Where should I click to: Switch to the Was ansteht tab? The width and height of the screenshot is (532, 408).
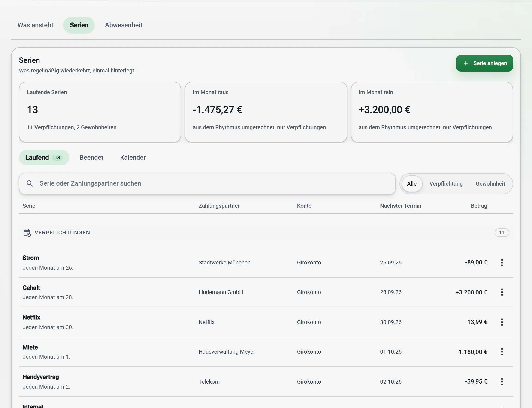coord(36,25)
